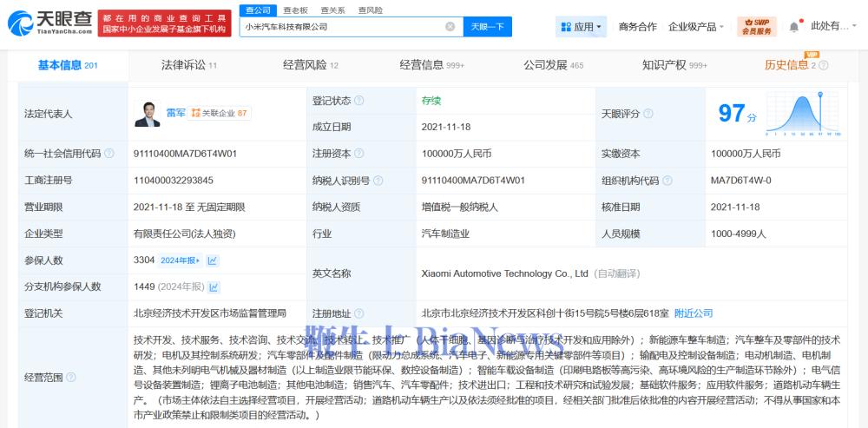Click 有限责任公司(法人独资) company type value
868x428 pixels.
tap(184, 234)
